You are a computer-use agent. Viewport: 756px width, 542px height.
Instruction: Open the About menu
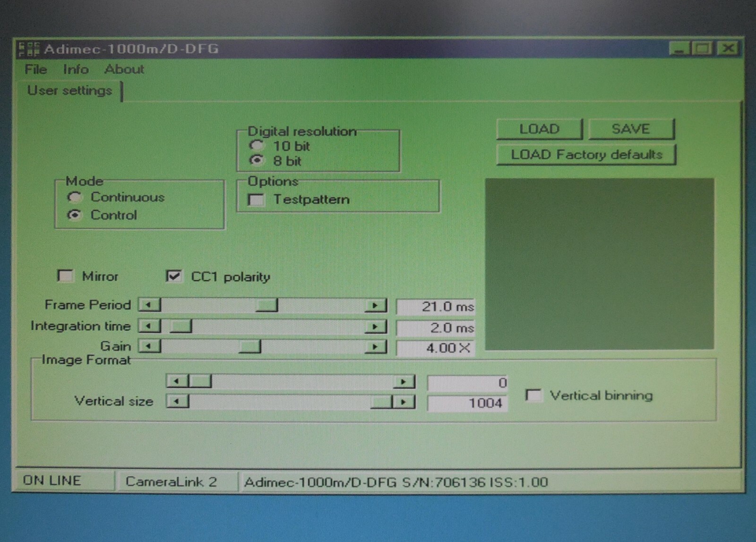[124, 69]
